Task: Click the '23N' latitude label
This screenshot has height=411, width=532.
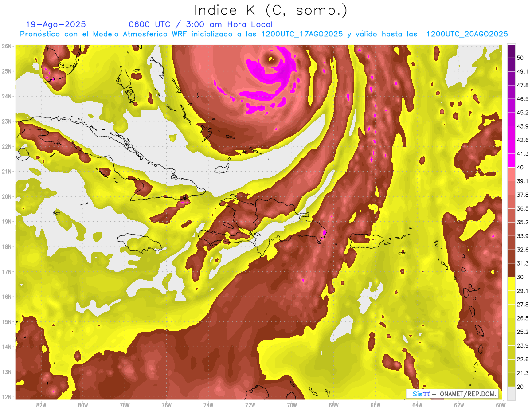Action: click(7, 121)
